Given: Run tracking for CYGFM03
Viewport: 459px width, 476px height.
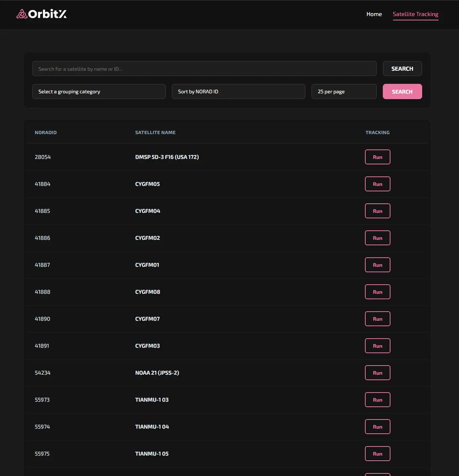Looking at the screenshot, I should pos(377,346).
